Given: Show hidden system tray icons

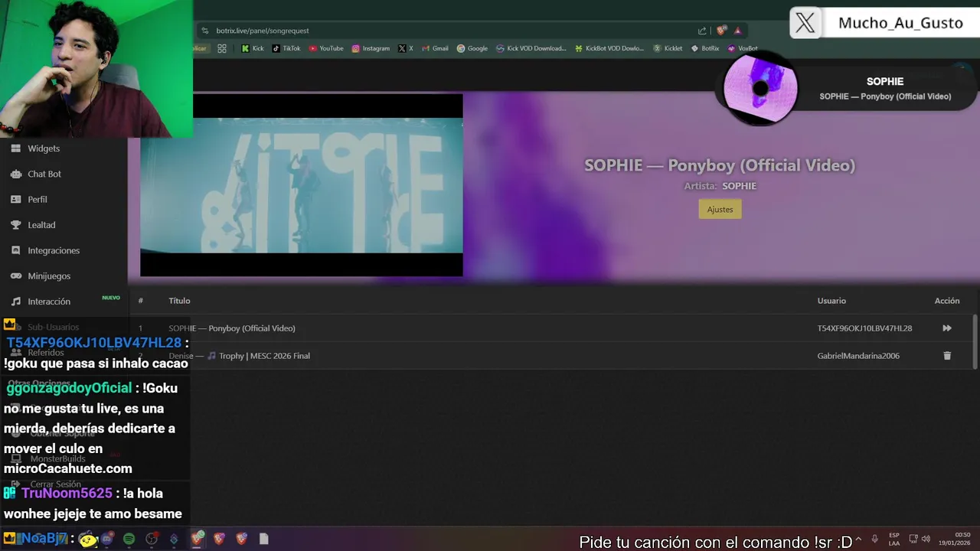Looking at the screenshot, I should tap(858, 539).
